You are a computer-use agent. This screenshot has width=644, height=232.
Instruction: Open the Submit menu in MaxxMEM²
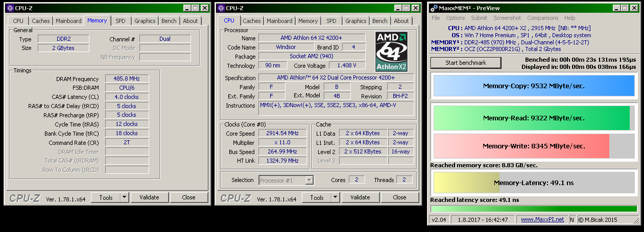tap(479, 18)
